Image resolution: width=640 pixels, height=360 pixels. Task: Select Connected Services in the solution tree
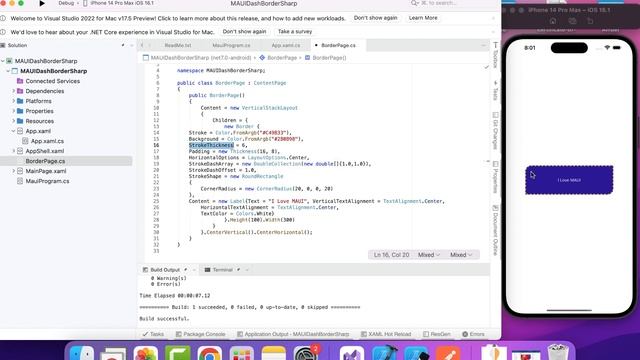[53, 81]
